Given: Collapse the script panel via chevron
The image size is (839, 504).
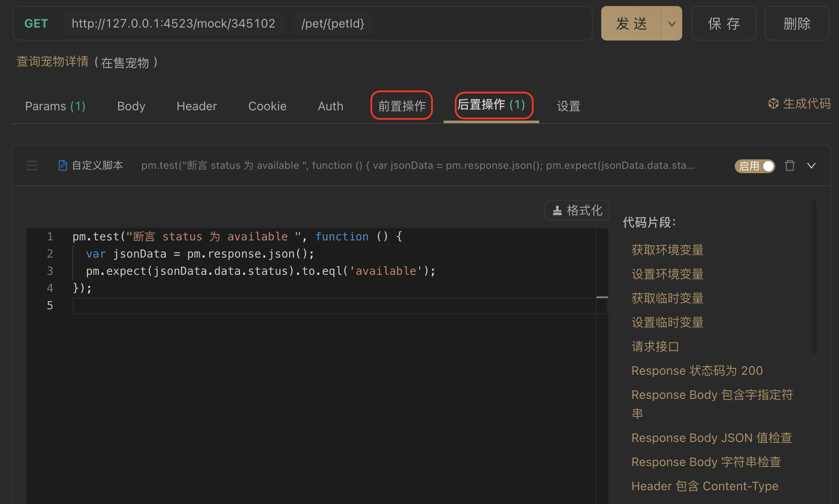Looking at the screenshot, I should (812, 165).
